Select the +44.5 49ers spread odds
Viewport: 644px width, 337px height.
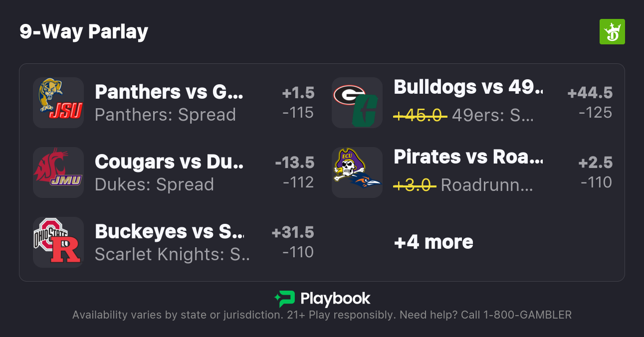click(x=590, y=103)
